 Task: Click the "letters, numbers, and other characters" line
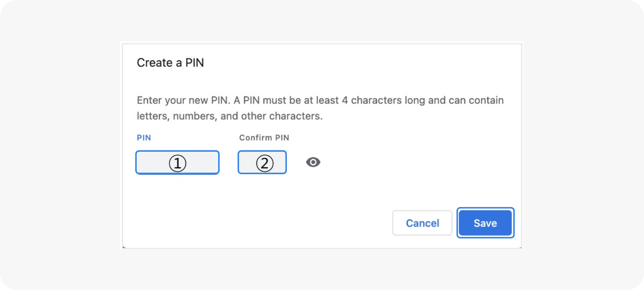230,116
